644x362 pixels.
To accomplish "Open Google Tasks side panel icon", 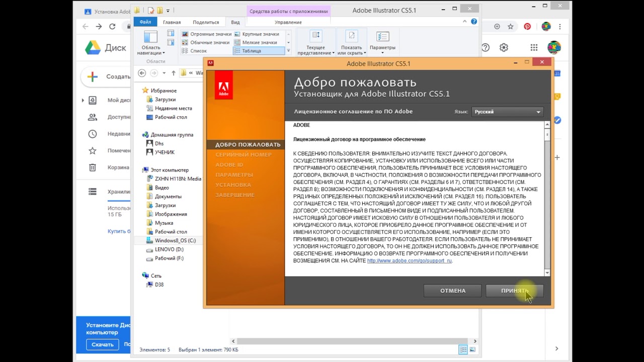I will pyautogui.click(x=557, y=120).
